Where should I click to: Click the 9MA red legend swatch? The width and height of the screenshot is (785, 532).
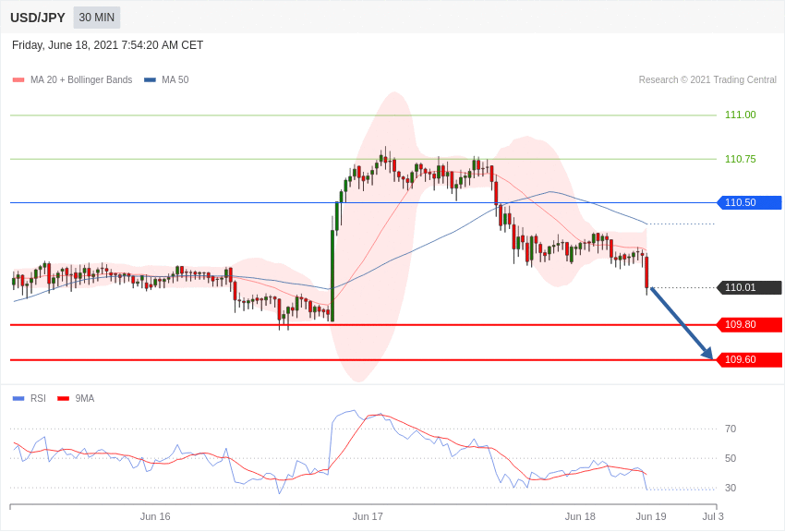[x=63, y=398]
